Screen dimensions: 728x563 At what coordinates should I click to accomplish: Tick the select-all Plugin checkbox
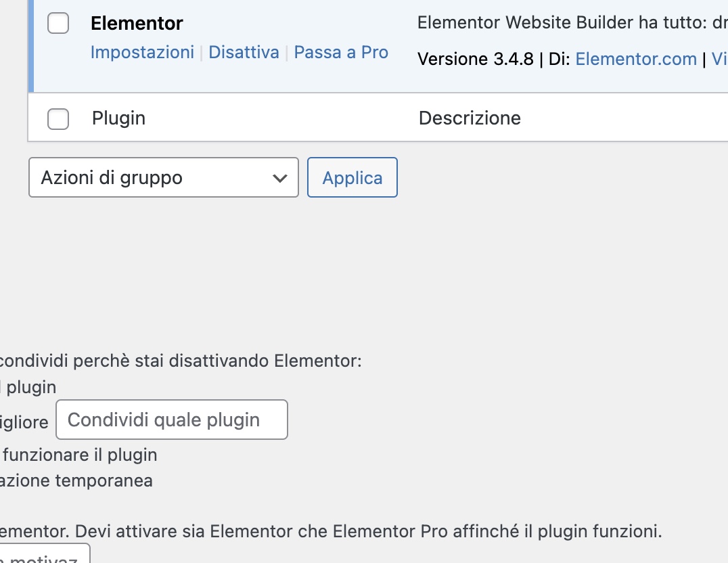58,119
